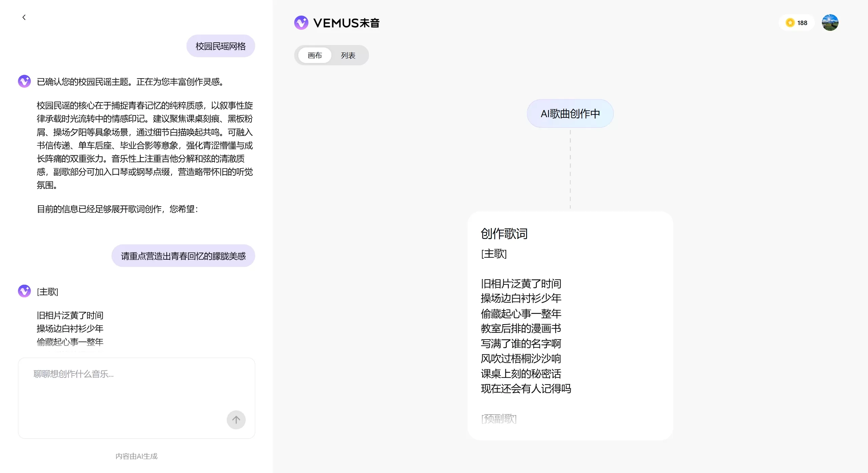The height and width of the screenshot is (473, 868).
Task: Click the 校园民瑶网格 message bubble
Action: point(221,46)
